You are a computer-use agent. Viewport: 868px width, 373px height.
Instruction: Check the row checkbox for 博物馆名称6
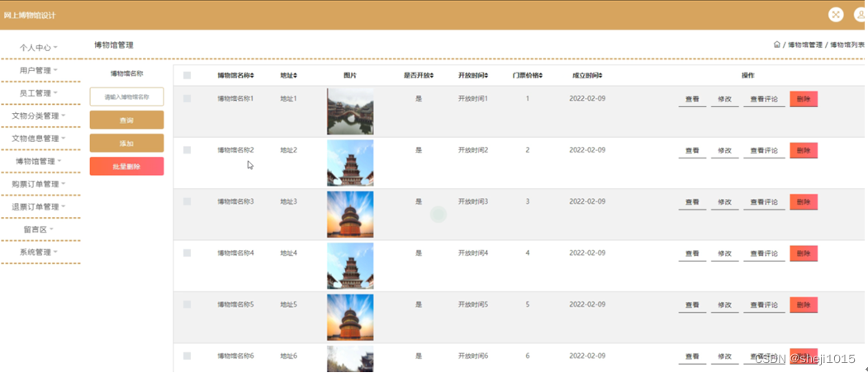(187, 356)
